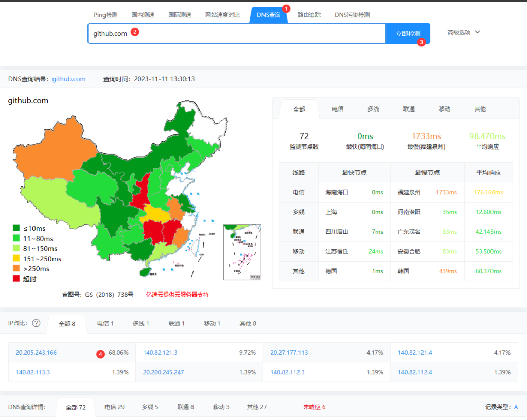Viewport: 527px width, 420px height.
Task: Click the ≤10ms dark green legend swatch
Action: tap(16, 228)
